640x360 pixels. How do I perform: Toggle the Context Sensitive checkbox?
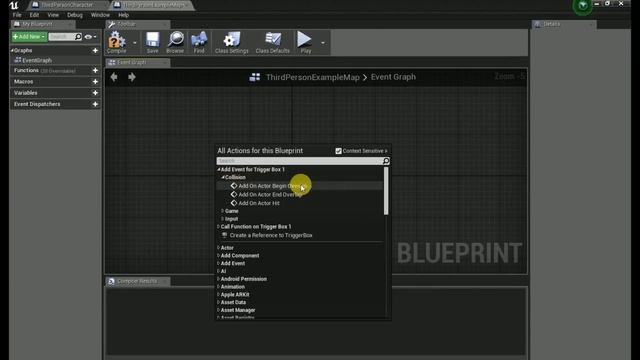338,151
